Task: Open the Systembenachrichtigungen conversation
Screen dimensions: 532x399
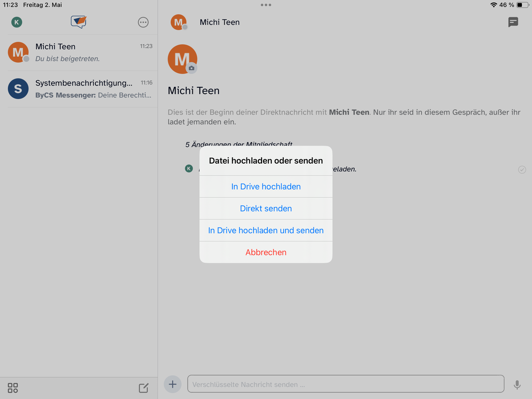Action: tap(79, 89)
